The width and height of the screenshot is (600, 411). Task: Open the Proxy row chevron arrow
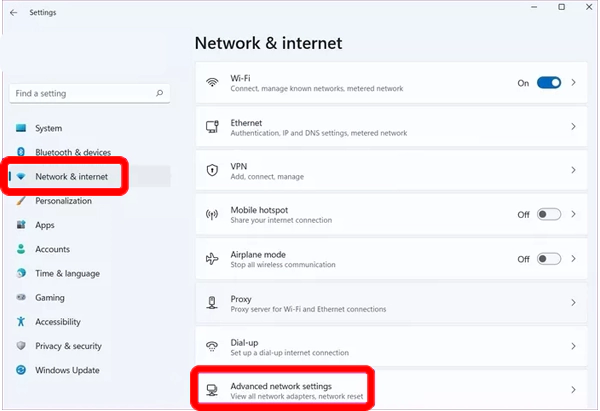573,303
